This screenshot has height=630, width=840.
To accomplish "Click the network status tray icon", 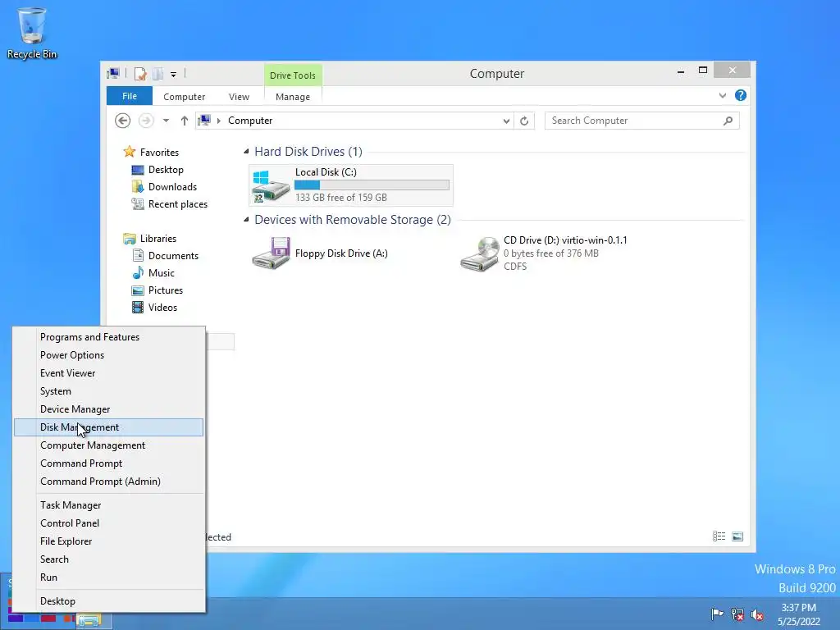I will click(x=737, y=614).
